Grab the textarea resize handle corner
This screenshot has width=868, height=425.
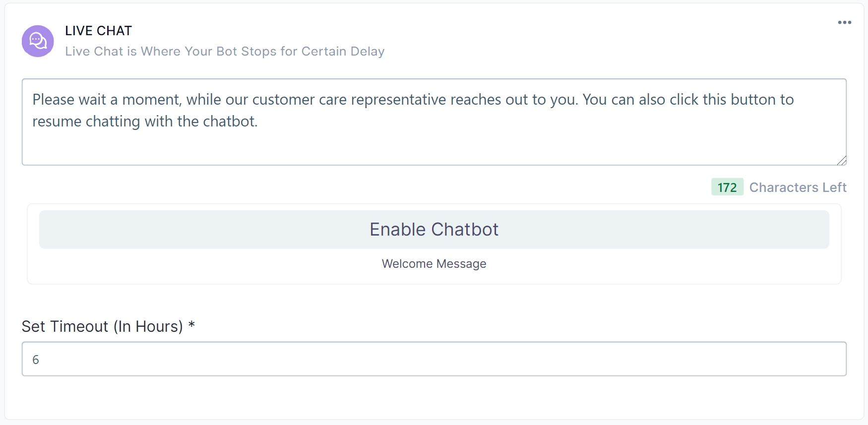[842, 160]
